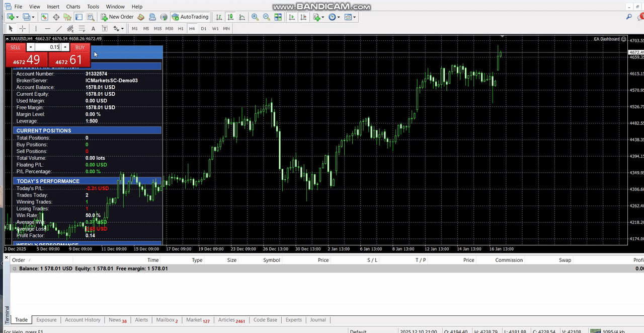Select the Crosshair tool
Viewport: 644px width, 333px height.
pos(23,28)
